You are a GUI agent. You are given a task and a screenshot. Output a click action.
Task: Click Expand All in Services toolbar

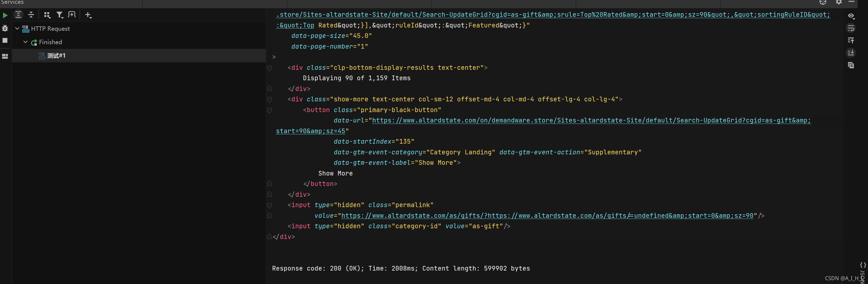pos(18,15)
